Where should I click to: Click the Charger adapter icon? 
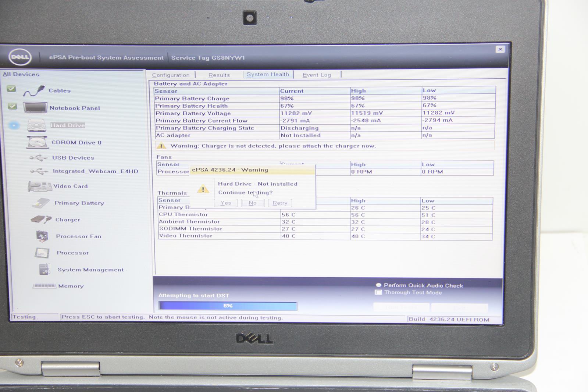(41, 220)
